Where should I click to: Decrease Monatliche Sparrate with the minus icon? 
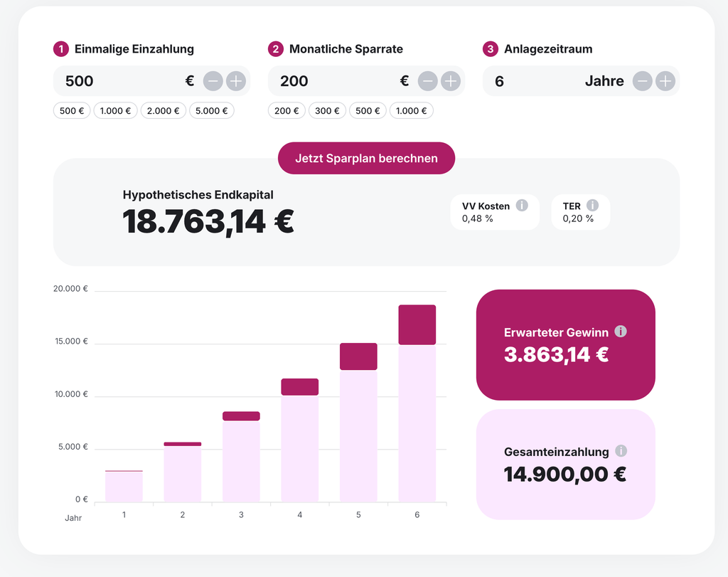coord(427,81)
